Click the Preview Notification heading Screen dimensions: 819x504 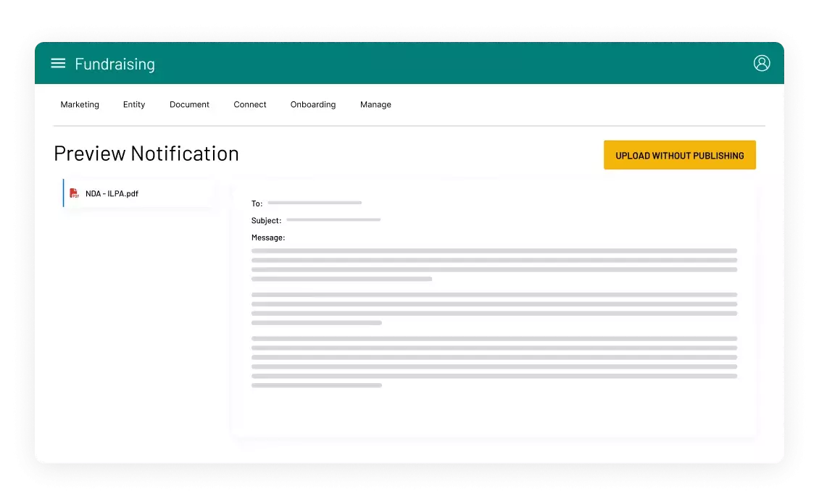click(x=146, y=154)
